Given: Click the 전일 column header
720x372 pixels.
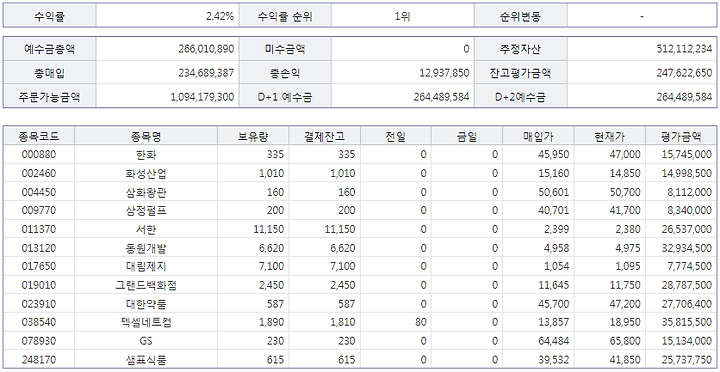Looking at the screenshot, I should point(396,136).
